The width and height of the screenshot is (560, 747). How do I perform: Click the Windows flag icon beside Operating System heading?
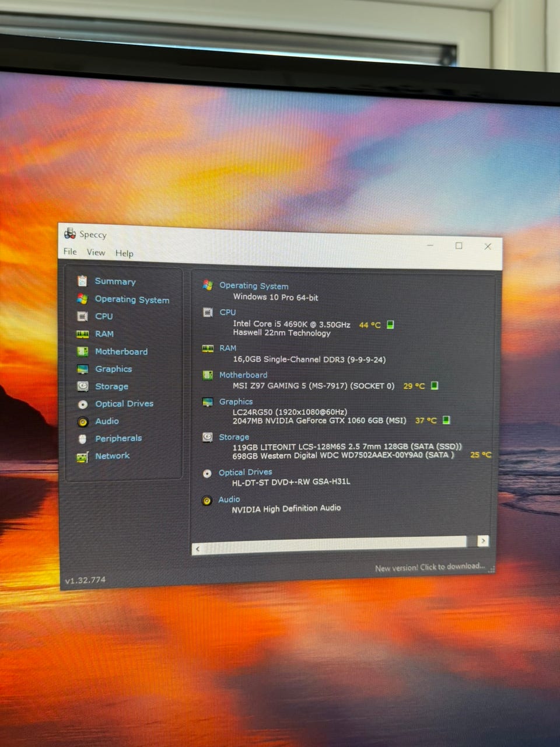click(208, 285)
